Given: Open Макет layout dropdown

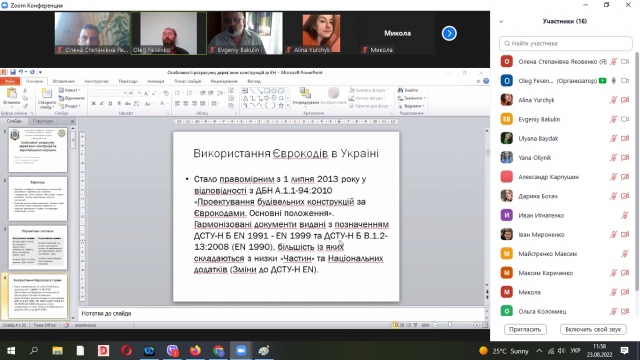Looking at the screenshot, I should click(x=70, y=90).
